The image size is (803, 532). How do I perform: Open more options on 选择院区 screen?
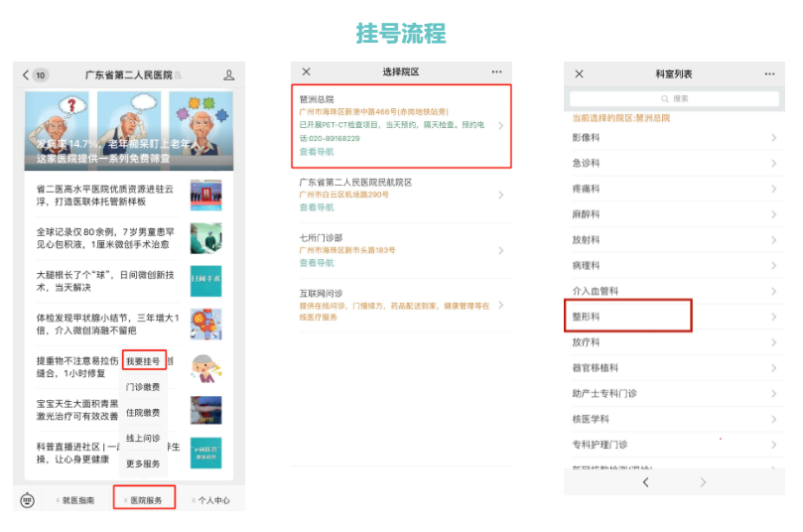click(496, 71)
